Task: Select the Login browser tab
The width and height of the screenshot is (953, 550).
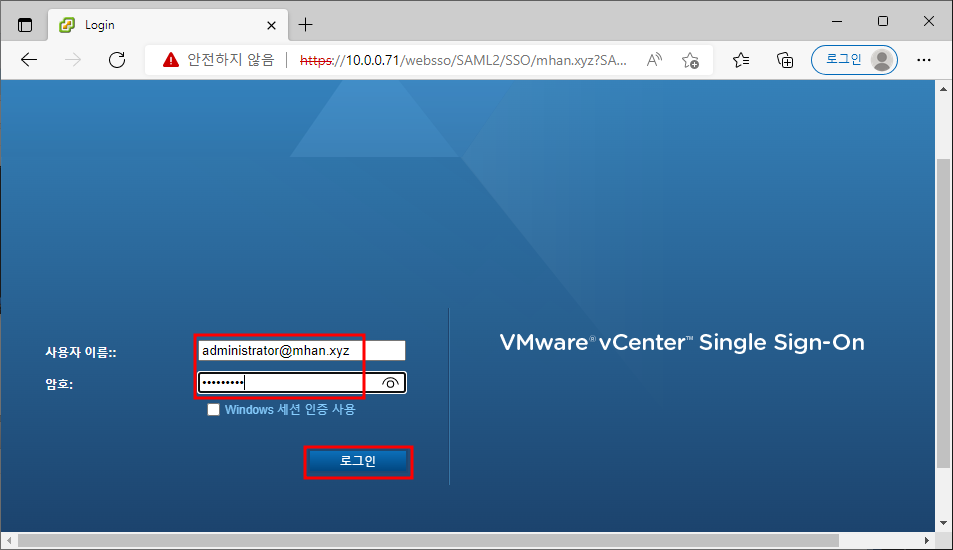Action: [167, 25]
